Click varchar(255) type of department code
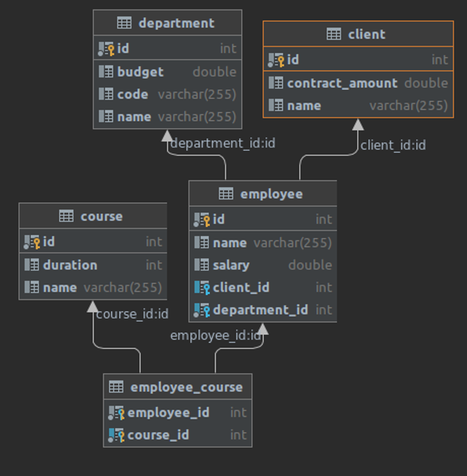Screen dimensions: 467x476 [197, 94]
